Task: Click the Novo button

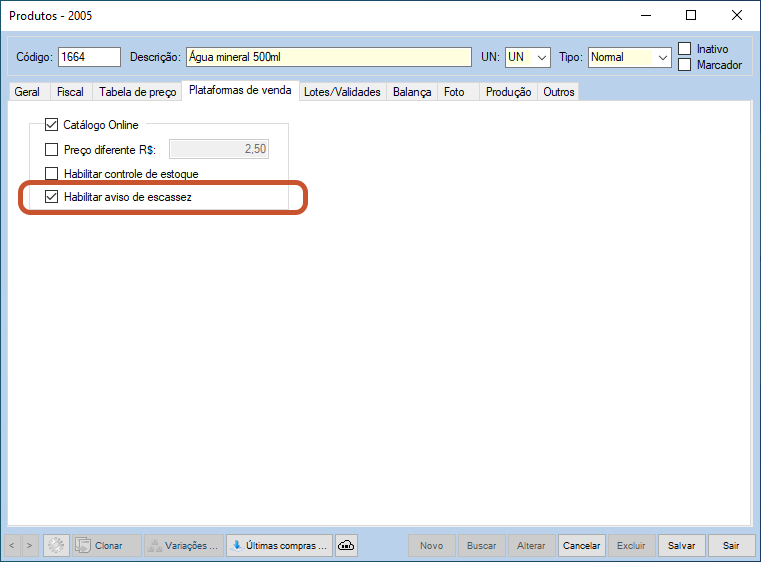Action: [x=431, y=545]
